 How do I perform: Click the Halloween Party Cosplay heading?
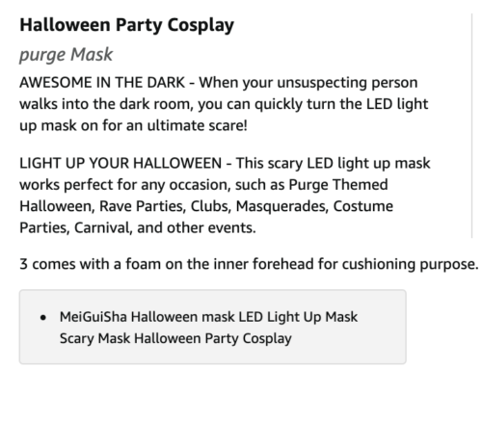point(126,25)
